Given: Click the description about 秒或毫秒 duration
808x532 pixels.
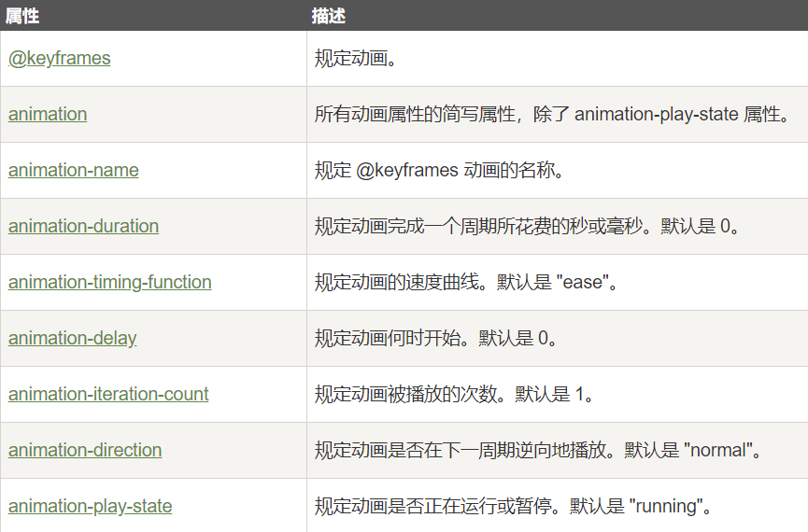Looking at the screenshot, I should [527, 226].
